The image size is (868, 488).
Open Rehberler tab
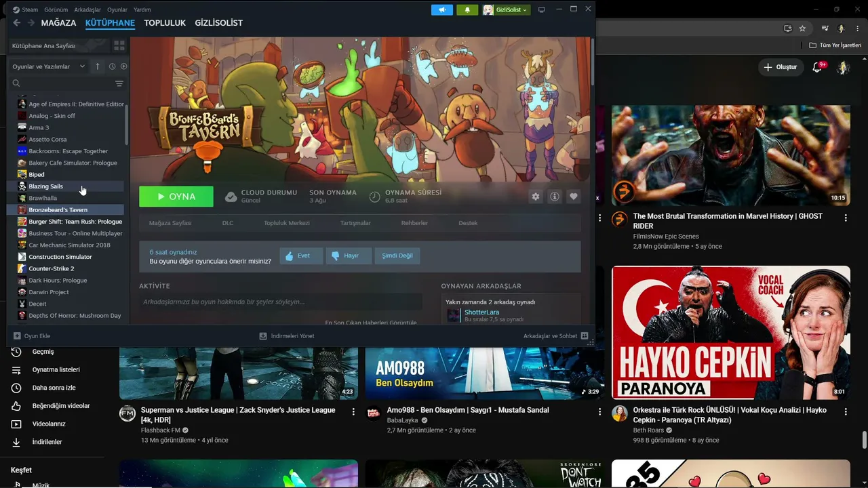click(x=414, y=223)
